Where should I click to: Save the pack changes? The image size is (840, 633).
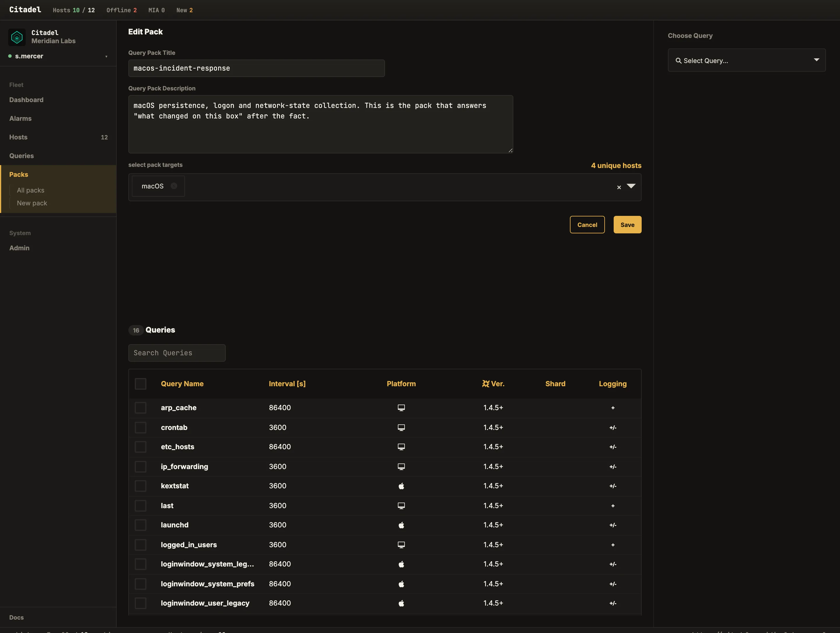[x=627, y=225]
